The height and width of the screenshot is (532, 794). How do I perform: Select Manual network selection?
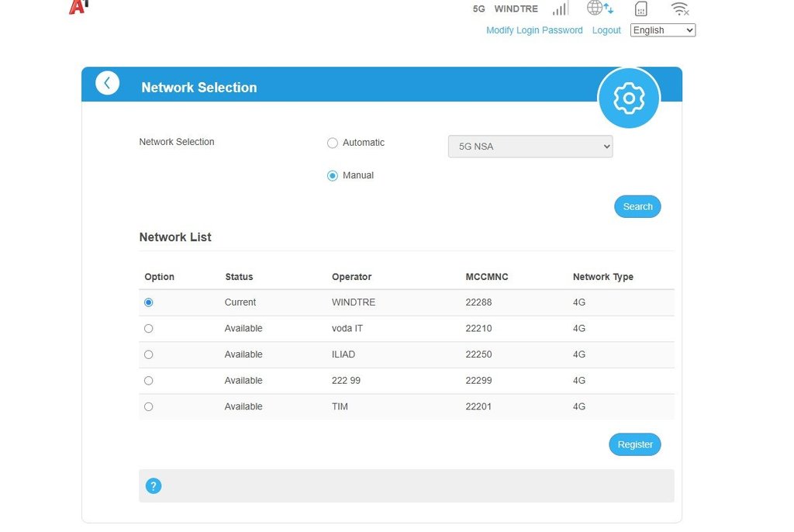(x=333, y=176)
